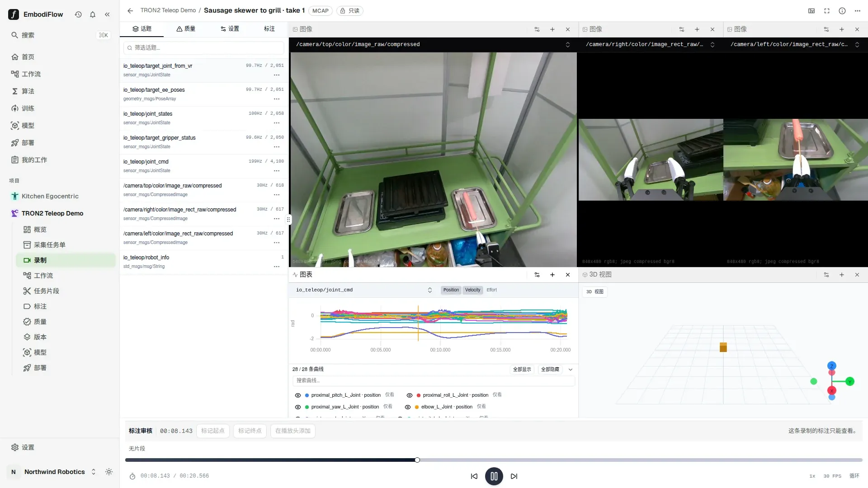Collapse the left sidebar

pyautogui.click(x=107, y=14)
